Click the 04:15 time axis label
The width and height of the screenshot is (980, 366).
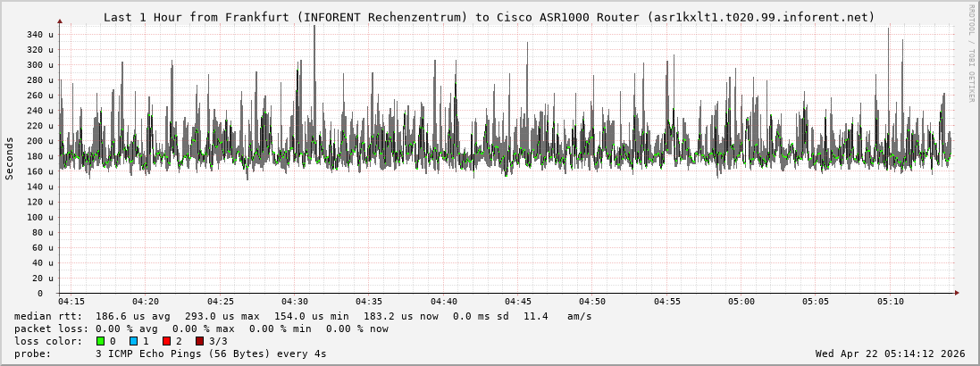click(71, 302)
